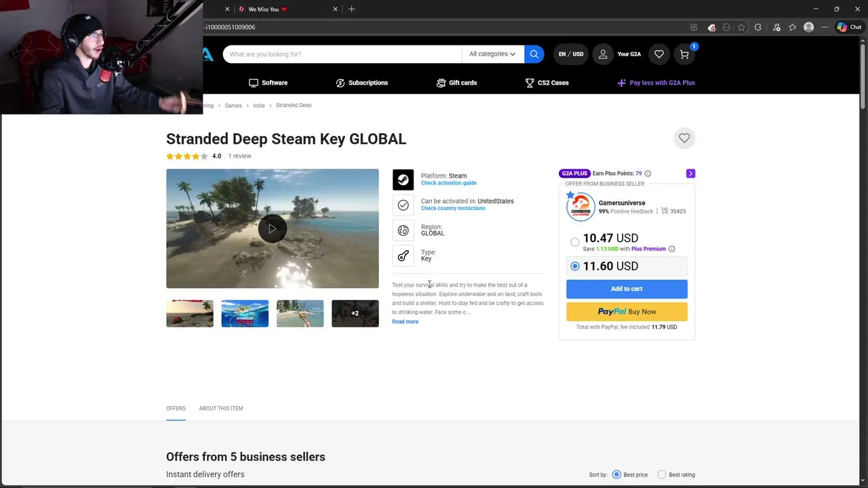Click the search magnifier button
This screenshot has width=868, height=488.
coord(534,54)
